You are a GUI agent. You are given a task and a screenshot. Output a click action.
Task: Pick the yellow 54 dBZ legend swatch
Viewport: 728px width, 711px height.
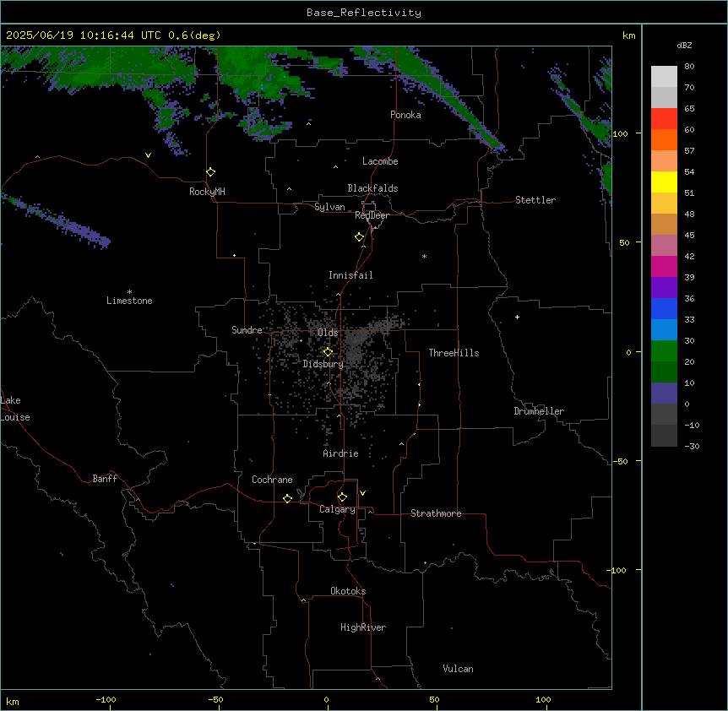(664, 182)
